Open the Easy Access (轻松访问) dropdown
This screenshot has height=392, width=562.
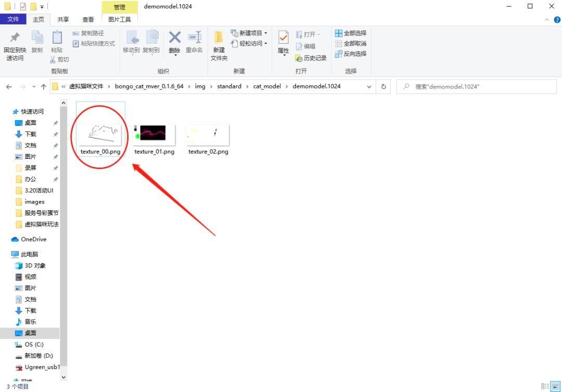click(x=249, y=44)
